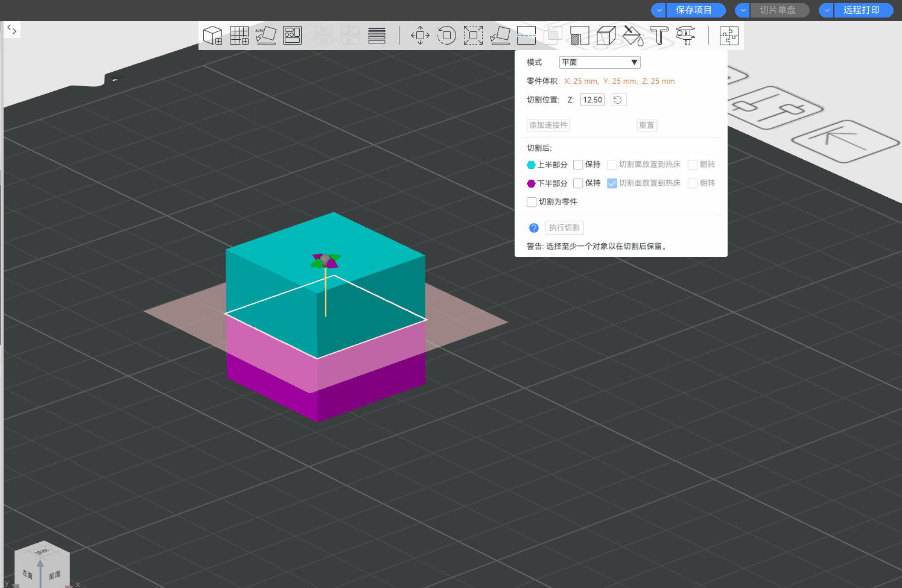The width and height of the screenshot is (902, 588).
Task: Toggle 翻转 for 上半部分
Action: [x=693, y=165]
